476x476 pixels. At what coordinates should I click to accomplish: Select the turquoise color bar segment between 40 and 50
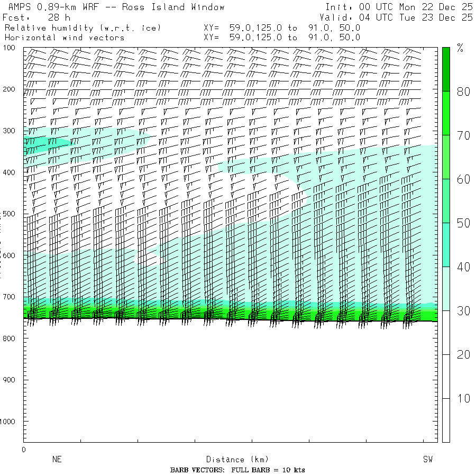446,245
